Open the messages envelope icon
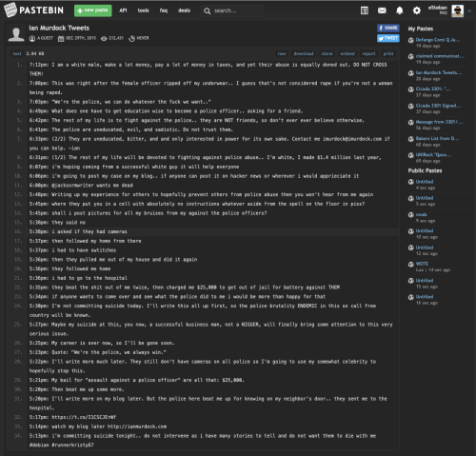Screen dimensions: 476x456 pyautogui.click(x=382, y=10)
